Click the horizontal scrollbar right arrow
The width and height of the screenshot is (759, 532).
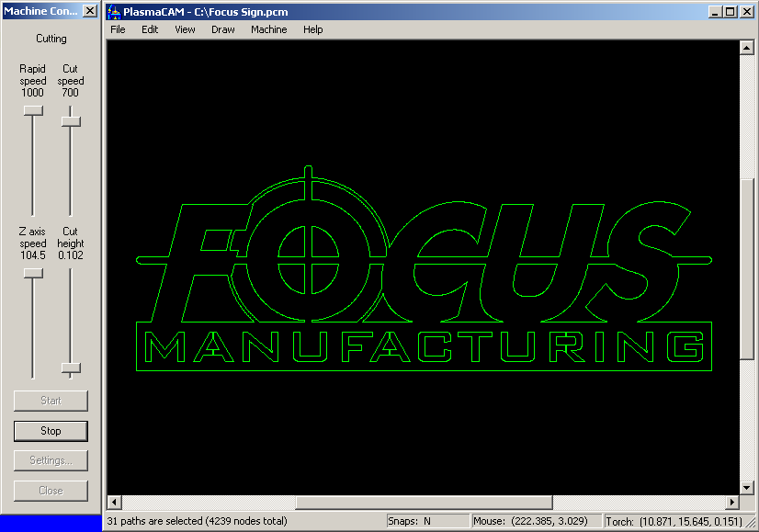731,502
